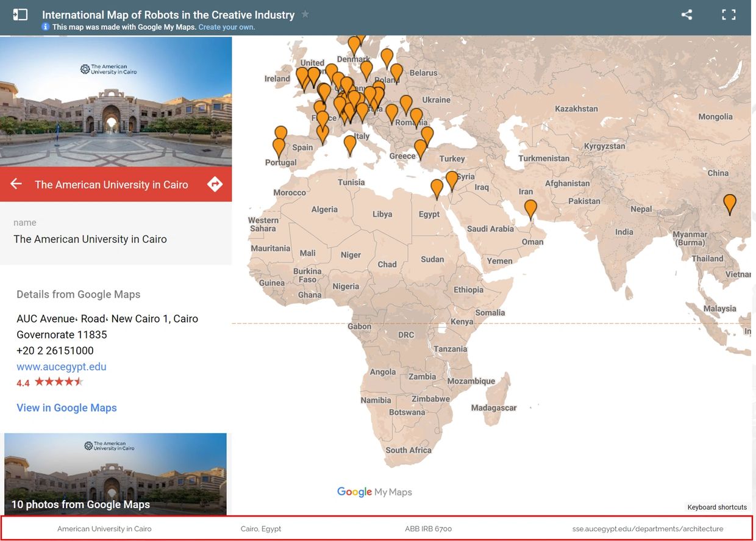The width and height of the screenshot is (756, 541).
Task: Toggle the side panel icon in header
Action: [x=20, y=15]
